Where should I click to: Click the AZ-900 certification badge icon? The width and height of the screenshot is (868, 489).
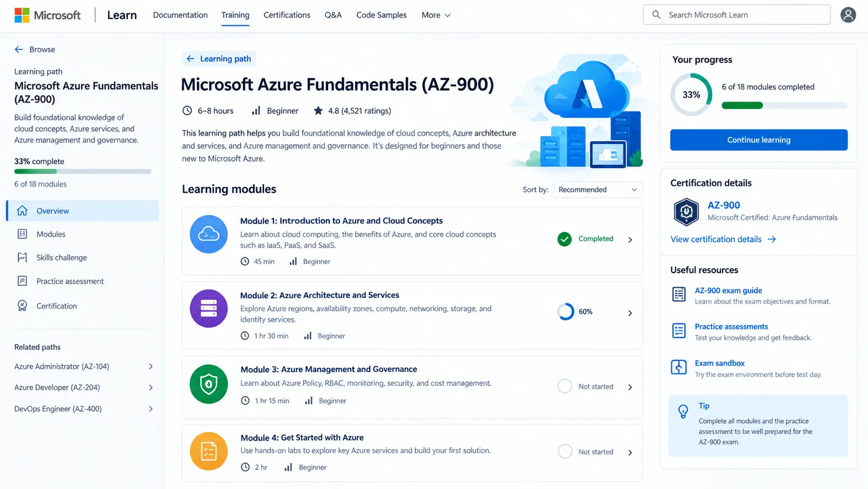(x=686, y=212)
